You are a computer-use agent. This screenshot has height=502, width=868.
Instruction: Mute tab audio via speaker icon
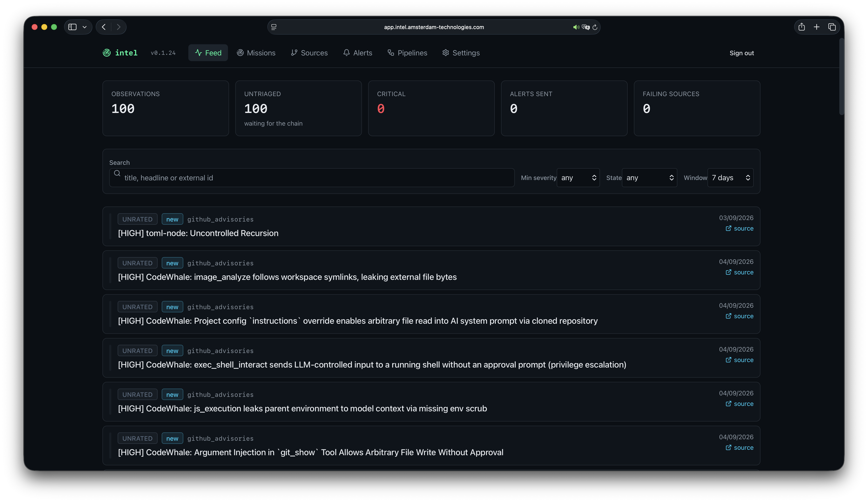click(576, 27)
